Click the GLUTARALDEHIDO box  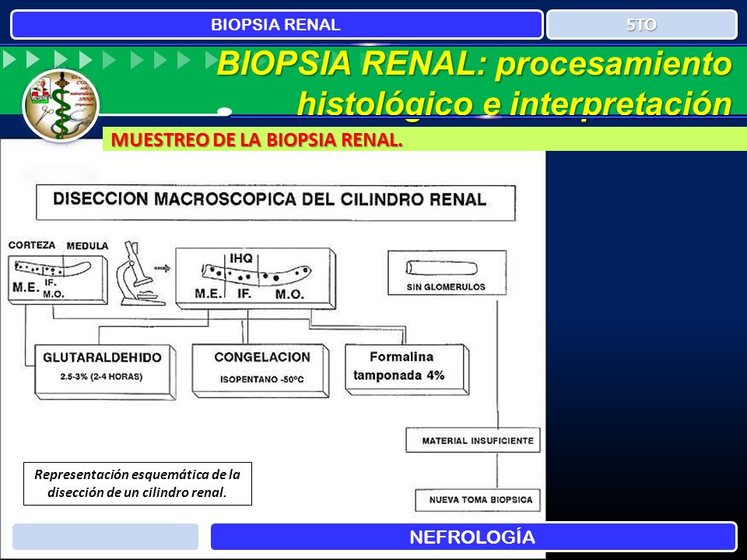(105, 372)
